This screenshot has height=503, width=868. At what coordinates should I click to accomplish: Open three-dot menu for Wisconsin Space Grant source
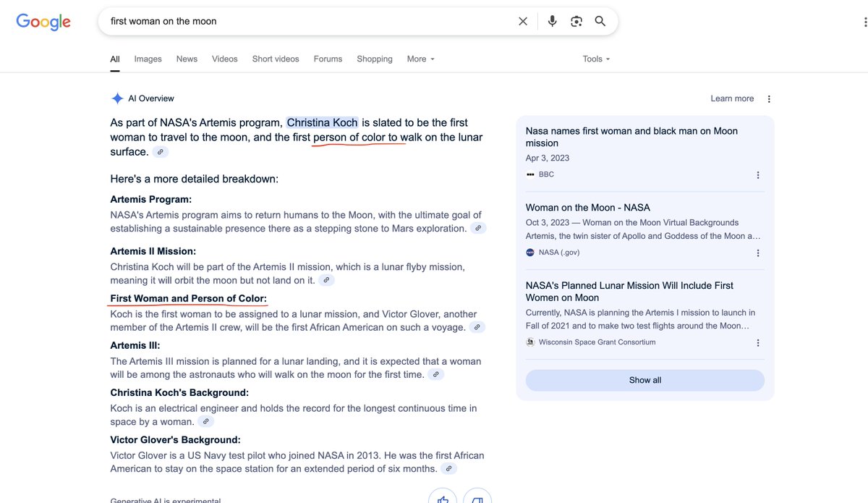click(758, 343)
